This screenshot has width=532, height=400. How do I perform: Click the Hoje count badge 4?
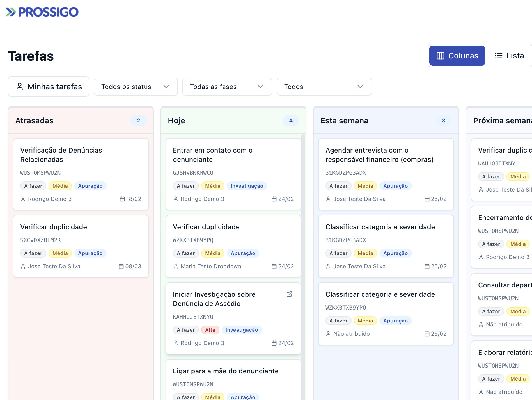tap(291, 121)
